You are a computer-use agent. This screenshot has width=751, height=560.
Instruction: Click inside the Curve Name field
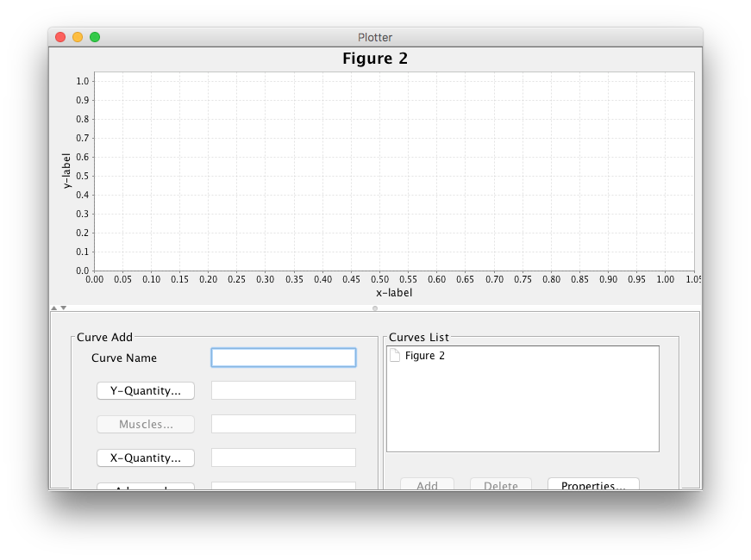point(283,357)
